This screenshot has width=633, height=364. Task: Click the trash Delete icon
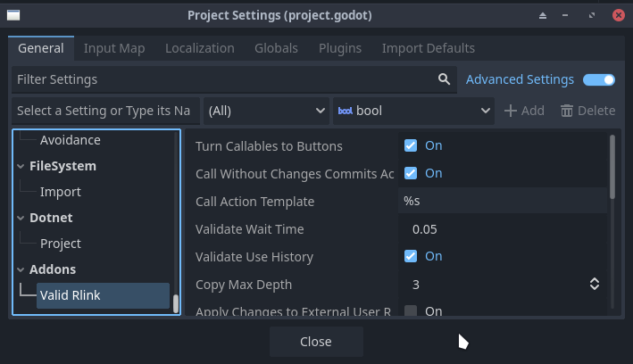point(567,111)
